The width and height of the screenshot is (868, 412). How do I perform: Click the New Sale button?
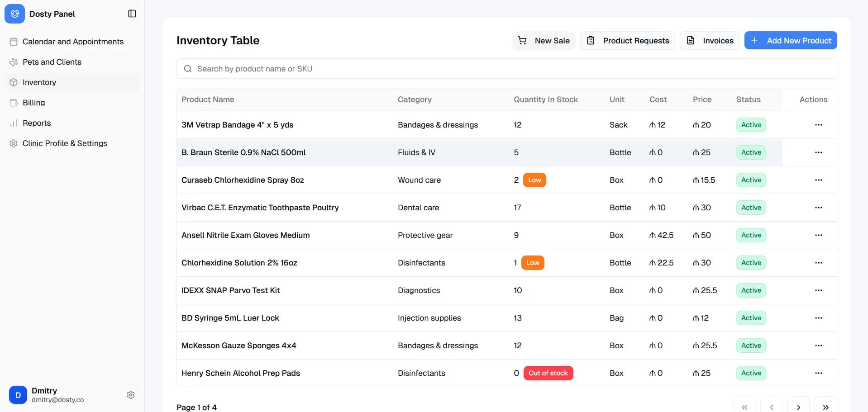click(544, 41)
